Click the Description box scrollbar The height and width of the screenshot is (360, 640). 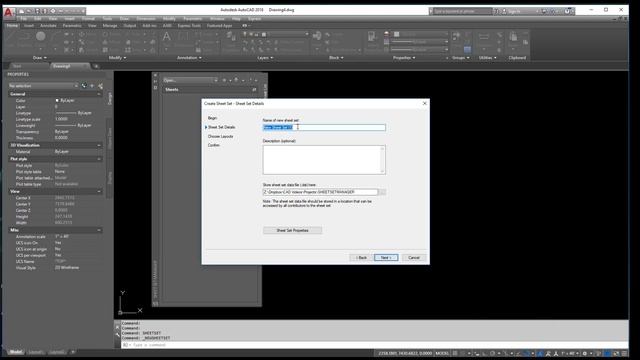[x=382, y=160]
